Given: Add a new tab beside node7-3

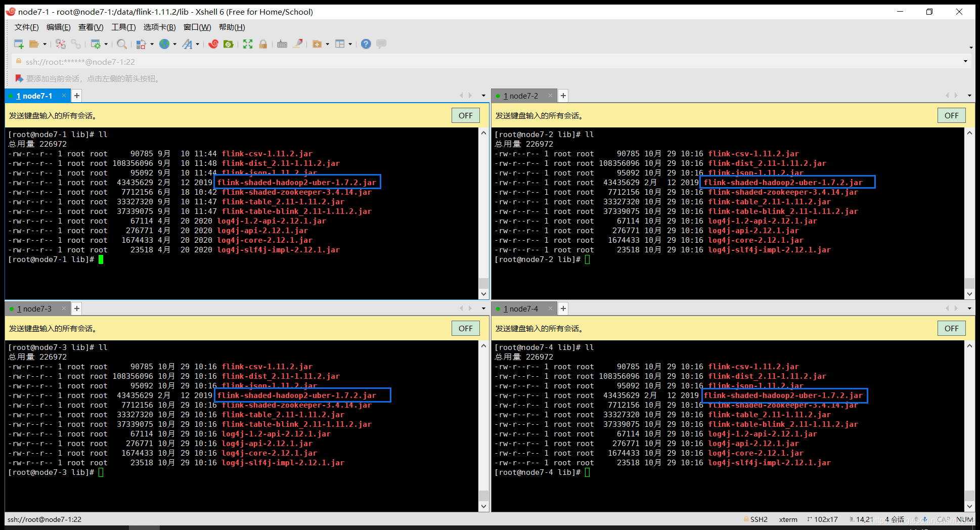Looking at the screenshot, I should (77, 308).
